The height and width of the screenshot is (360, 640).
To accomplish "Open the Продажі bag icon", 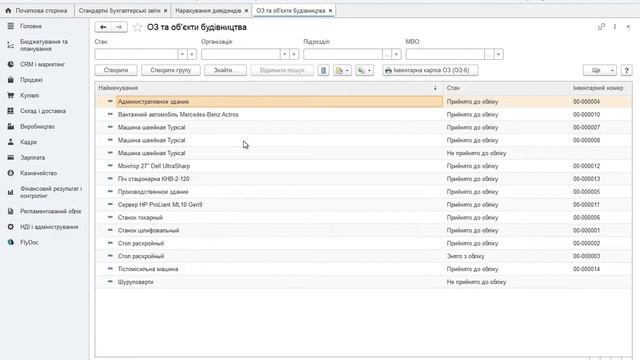I will 11,80.
